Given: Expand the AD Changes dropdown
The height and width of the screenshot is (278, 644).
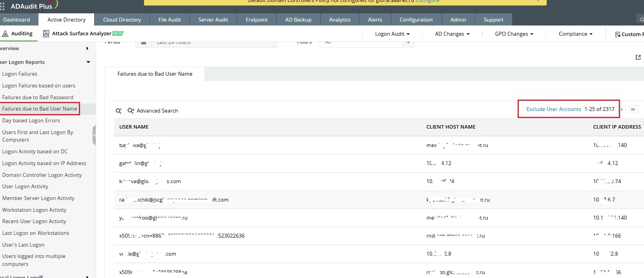Looking at the screenshot, I should click(x=452, y=34).
